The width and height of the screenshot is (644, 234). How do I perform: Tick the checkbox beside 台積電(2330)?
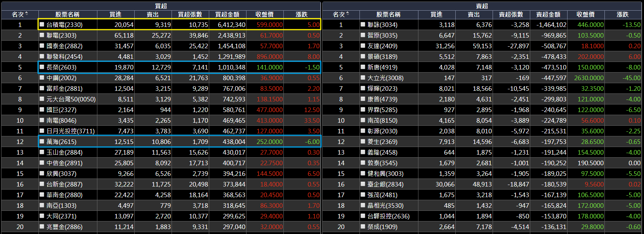(x=42, y=24)
